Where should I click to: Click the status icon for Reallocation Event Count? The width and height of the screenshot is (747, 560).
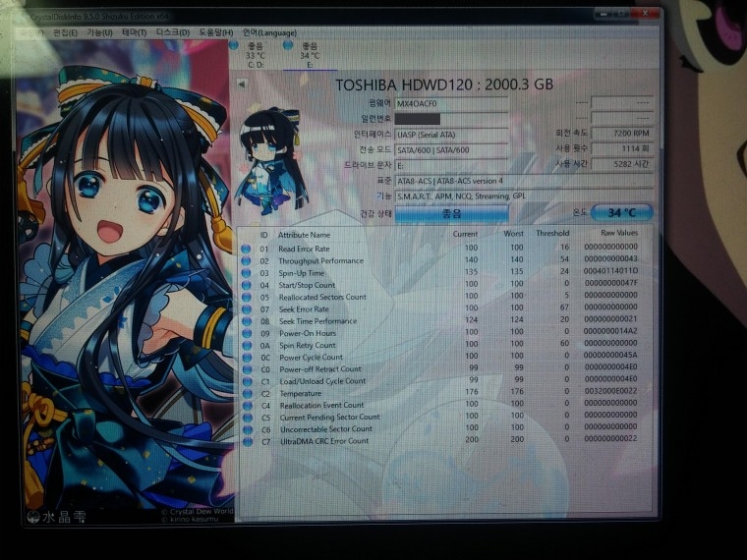[x=248, y=406]
